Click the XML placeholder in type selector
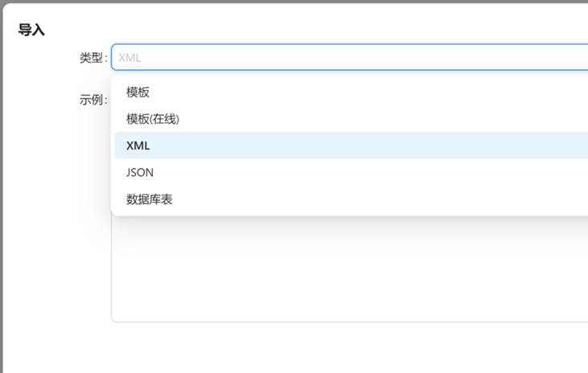This screenshot has height=373, width=588. click(130, 58)
